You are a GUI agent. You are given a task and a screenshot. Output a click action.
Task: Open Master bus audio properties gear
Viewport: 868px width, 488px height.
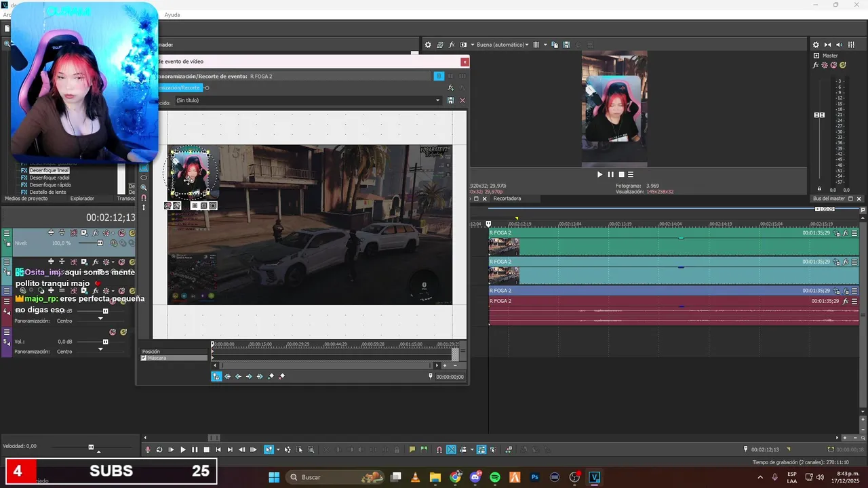coord(816,45)
